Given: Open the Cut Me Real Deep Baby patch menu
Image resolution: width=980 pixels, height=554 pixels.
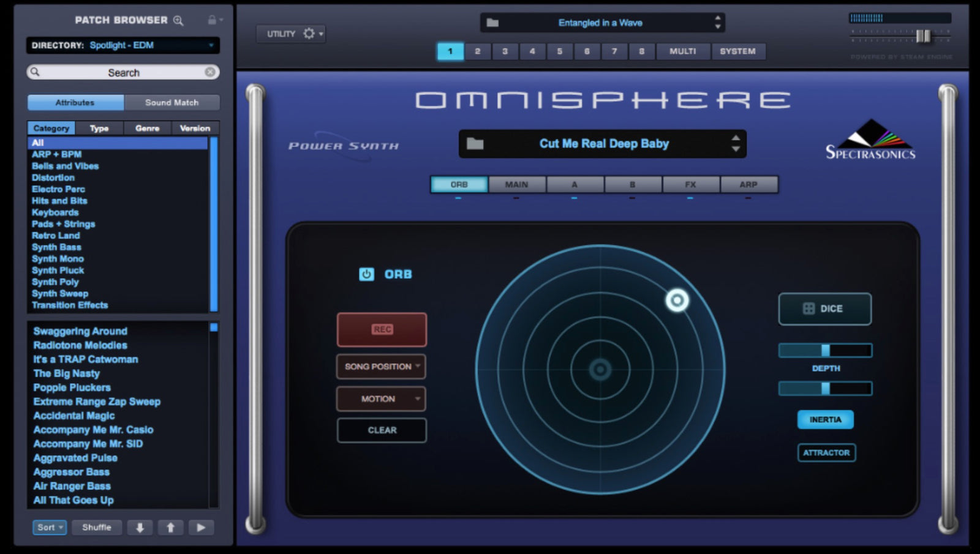Looking at the screenshot, I should tap(603, 144).
